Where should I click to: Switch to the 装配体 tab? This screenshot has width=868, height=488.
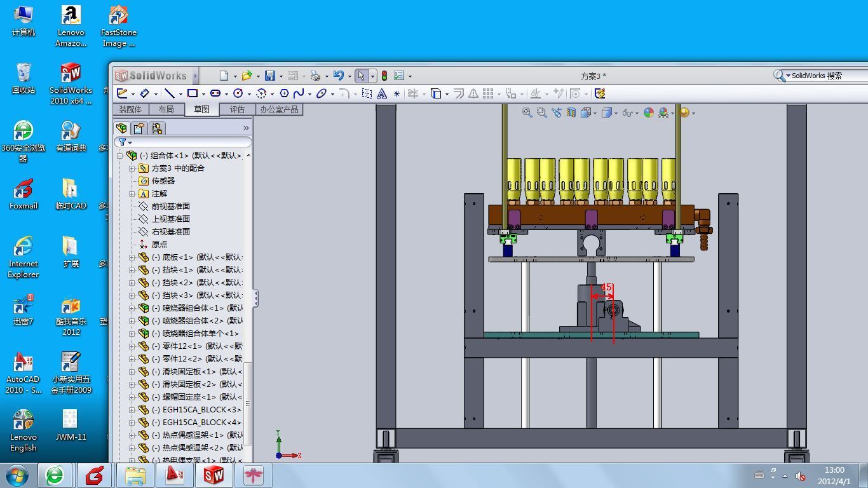point(130,109)
